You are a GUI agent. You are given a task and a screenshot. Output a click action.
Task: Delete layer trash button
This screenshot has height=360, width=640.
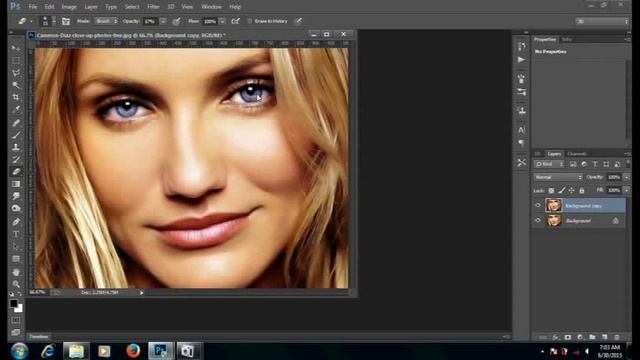tap(617, 337)
